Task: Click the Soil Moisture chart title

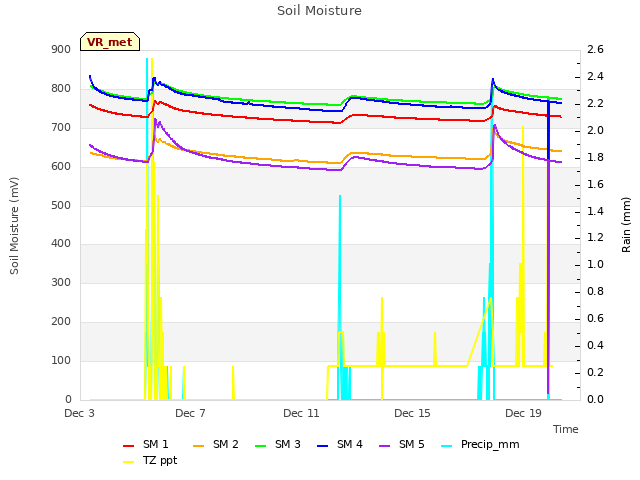Action: (319, 11)
